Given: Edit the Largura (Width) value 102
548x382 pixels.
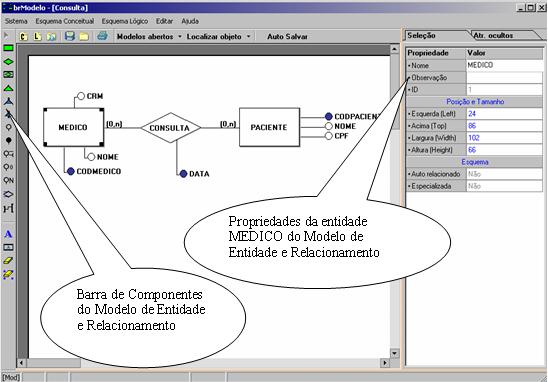Looking at the screenshot, I should coord(504,138).
